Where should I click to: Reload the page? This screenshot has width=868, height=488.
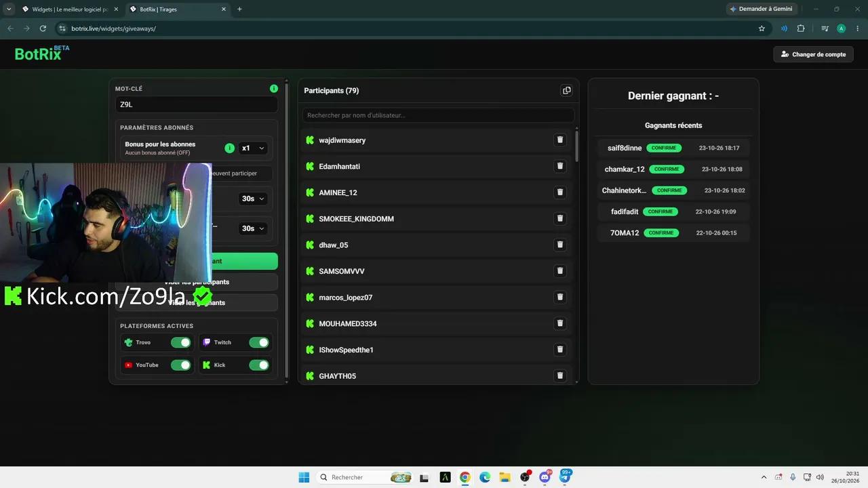[43, 28]
